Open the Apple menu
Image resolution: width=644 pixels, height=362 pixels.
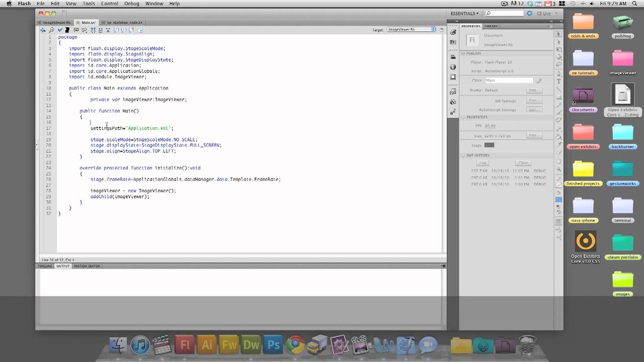click(9, 4)
